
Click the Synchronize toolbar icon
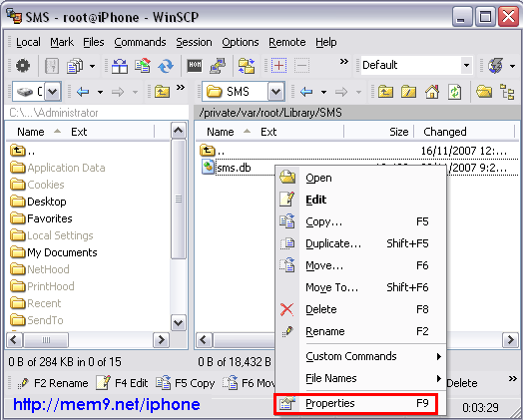(x=143, y=66)
